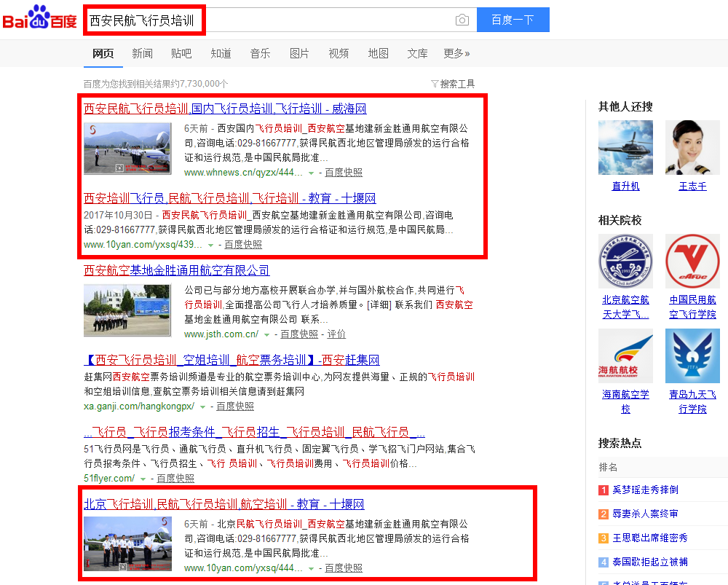
Task: Select the 网页 tab
Action: point(103,53)
